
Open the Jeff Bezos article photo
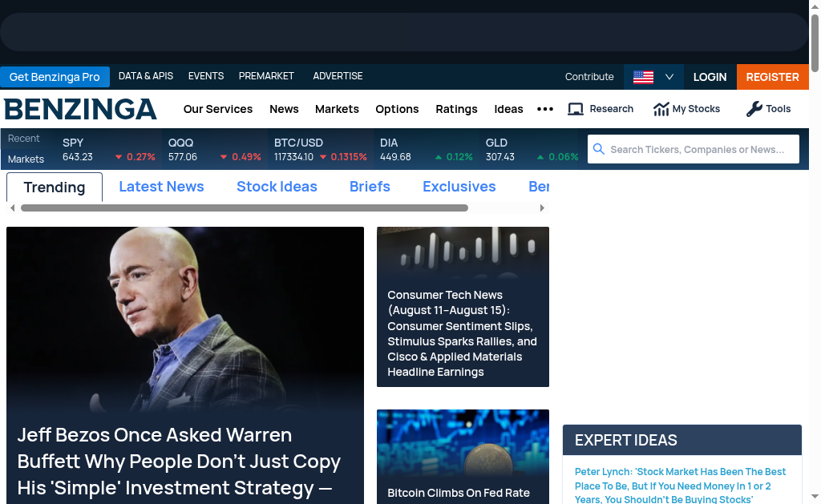[x=185, y=319]
